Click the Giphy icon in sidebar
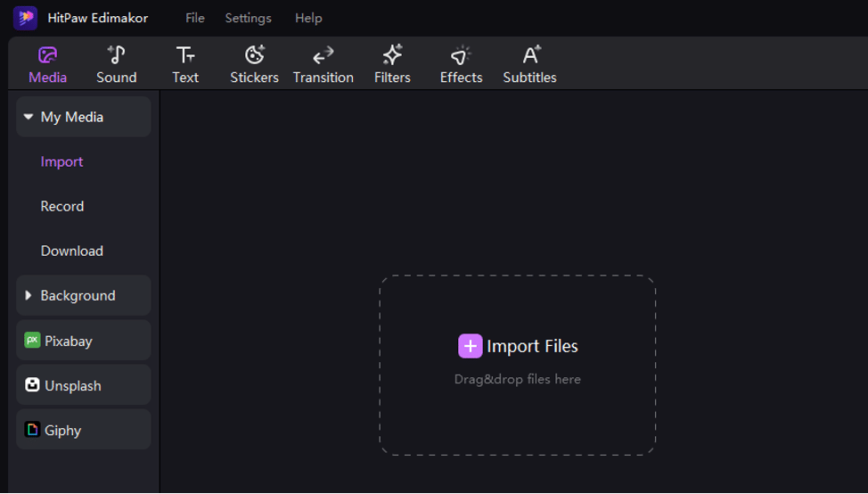 pos(32,430)
